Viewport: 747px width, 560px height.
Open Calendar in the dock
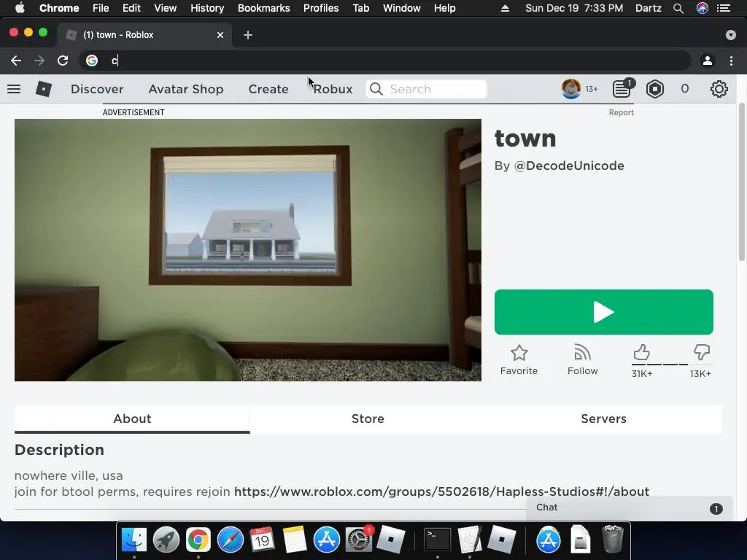pos(262,540)
